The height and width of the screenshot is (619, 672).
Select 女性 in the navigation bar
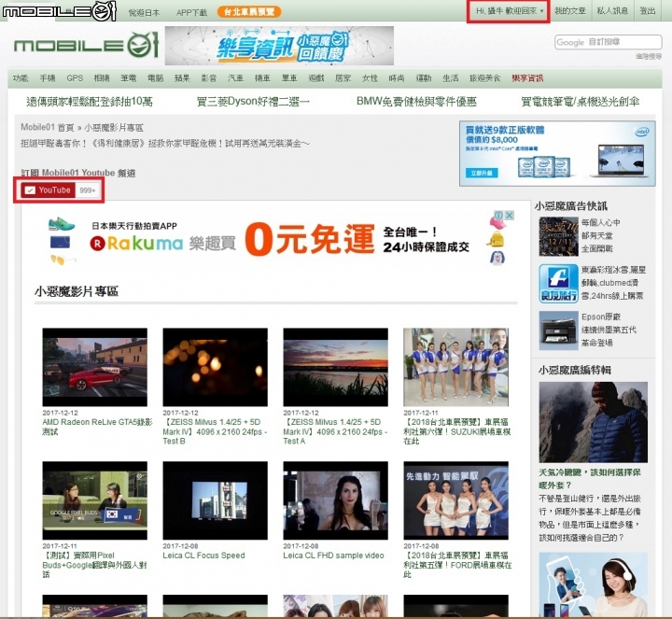(370, 78)
